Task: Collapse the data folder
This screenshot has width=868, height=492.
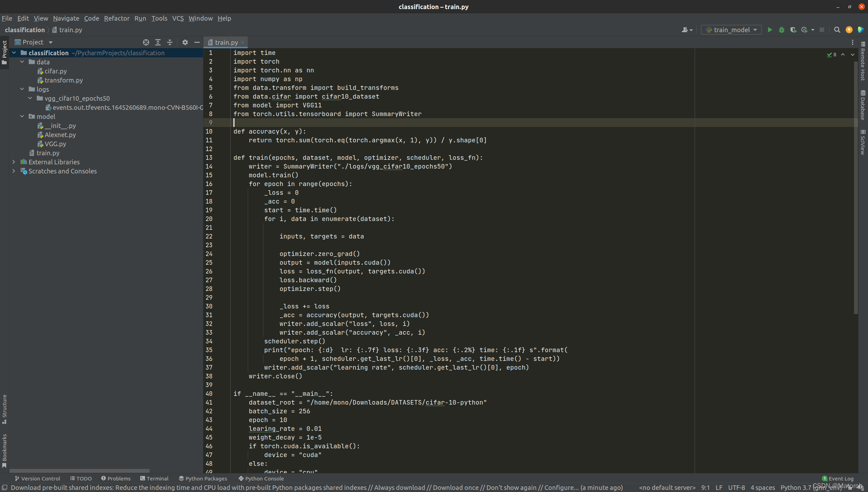Action: pos(22,62)
